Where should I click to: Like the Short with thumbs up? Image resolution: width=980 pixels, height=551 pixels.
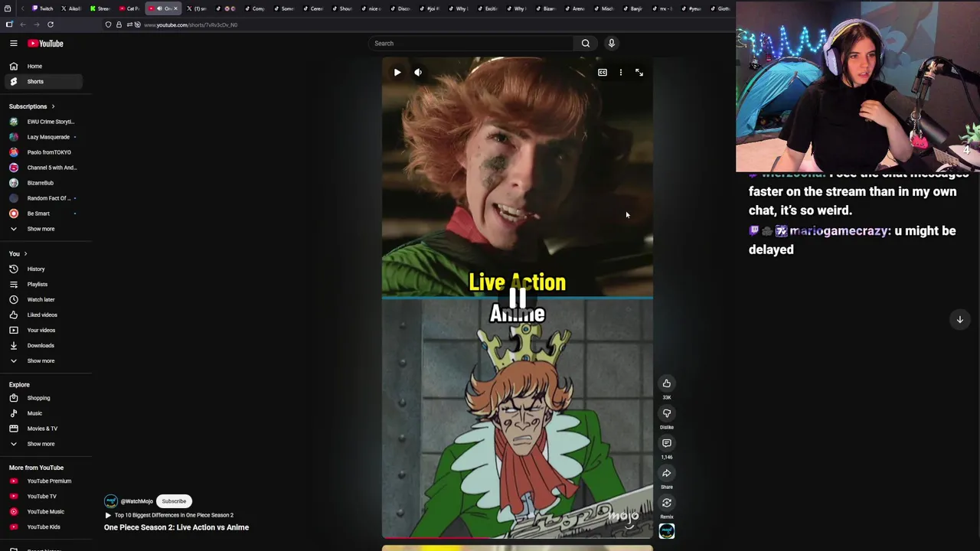click(667, 383)
